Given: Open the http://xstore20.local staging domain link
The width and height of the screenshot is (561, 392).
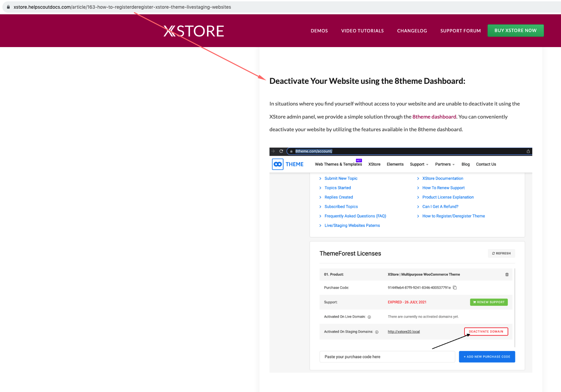Looking at the screenshot, I should [404, 332].
